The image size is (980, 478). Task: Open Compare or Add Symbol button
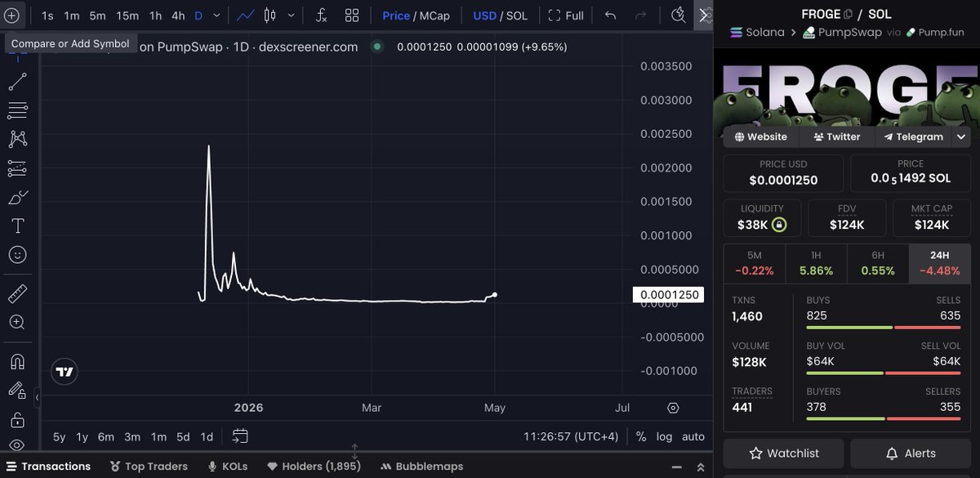(12, 16)
